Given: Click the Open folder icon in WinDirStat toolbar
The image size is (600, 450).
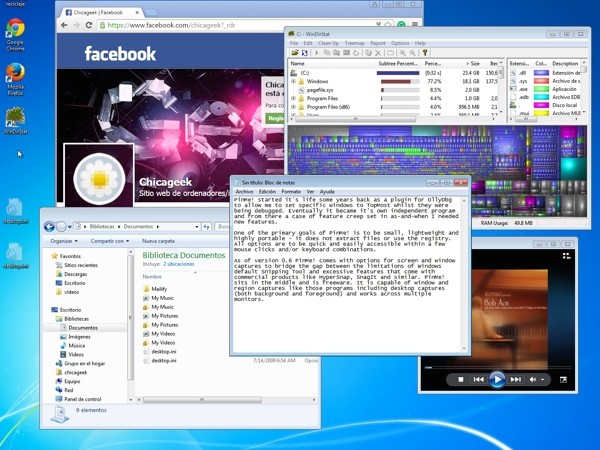Looking at the screenshot, I should [295, 53].
